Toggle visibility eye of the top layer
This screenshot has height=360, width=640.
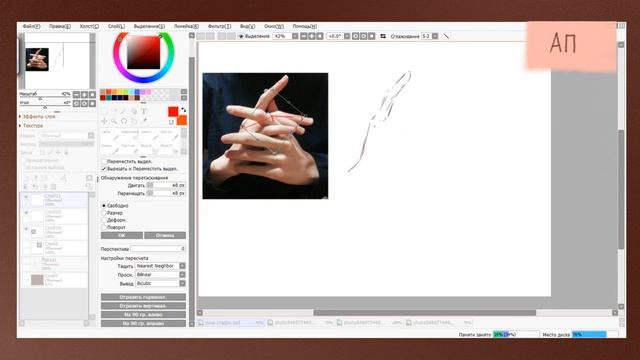[x=26, y=197]
